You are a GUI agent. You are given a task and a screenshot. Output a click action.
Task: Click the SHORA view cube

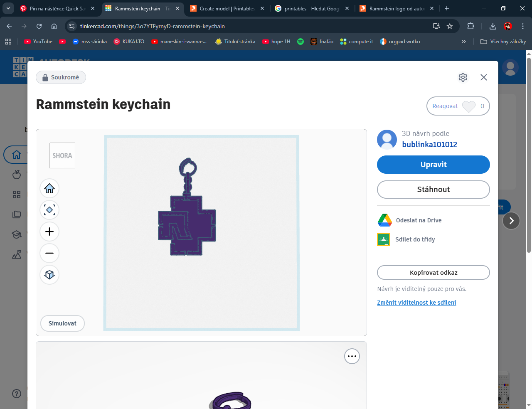click(62, 155)
